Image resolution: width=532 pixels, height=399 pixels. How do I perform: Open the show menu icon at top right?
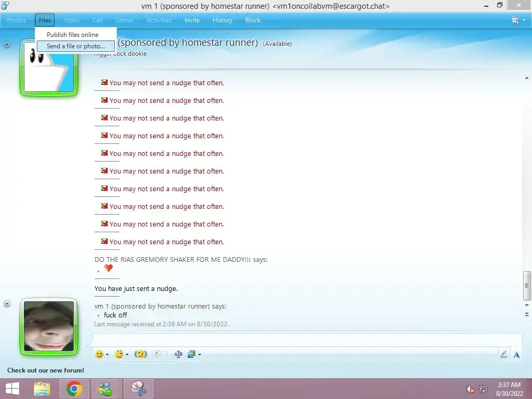(515, 20)
